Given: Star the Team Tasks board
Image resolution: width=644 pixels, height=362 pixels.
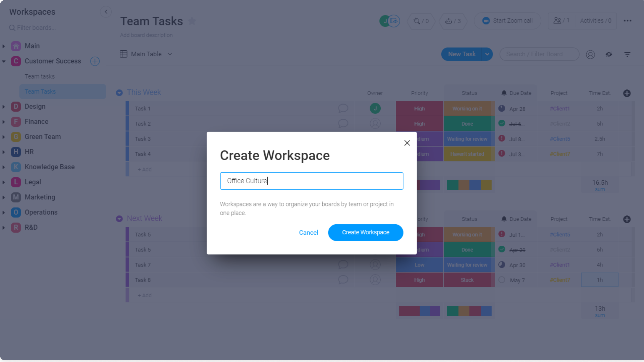Looking at the screenshot, I should pos(192,21).
